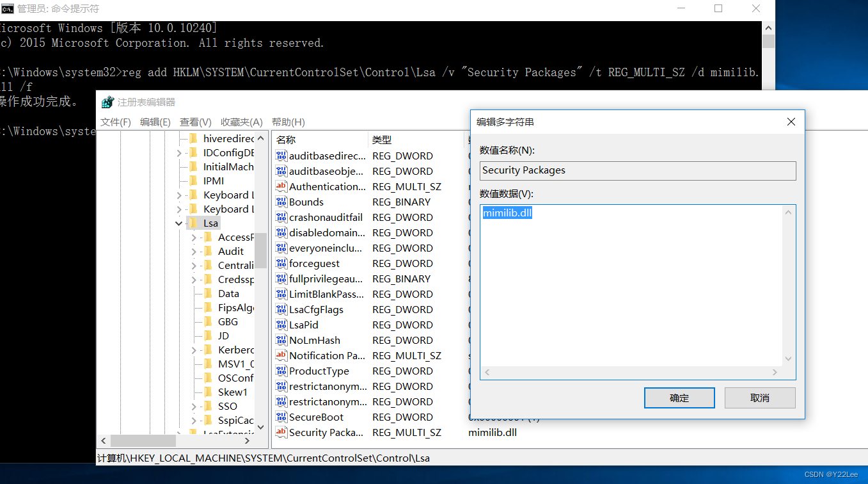Viewport: 868px width, 484px height.
Task: Click the 数值数据 text area
Action: (632, 286)
